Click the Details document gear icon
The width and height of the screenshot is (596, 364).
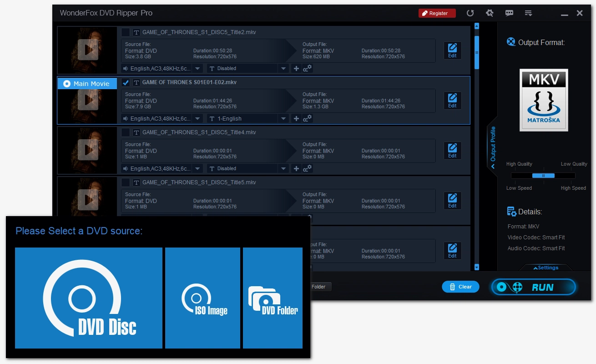[x=511, y=212]
